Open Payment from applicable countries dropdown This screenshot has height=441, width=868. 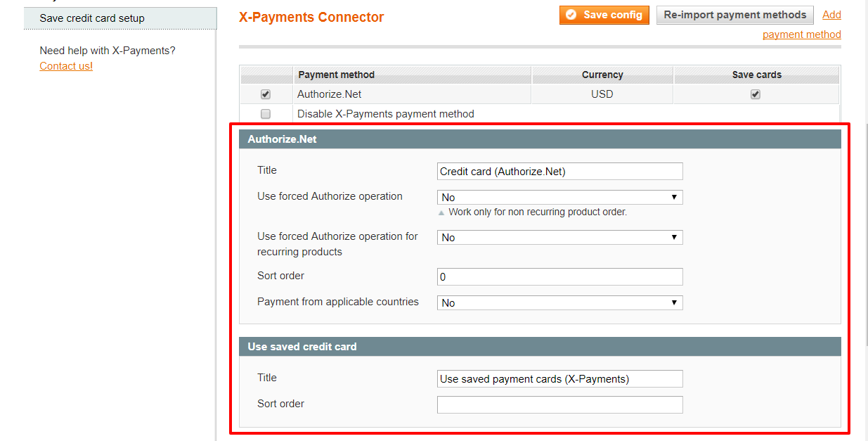560,303
